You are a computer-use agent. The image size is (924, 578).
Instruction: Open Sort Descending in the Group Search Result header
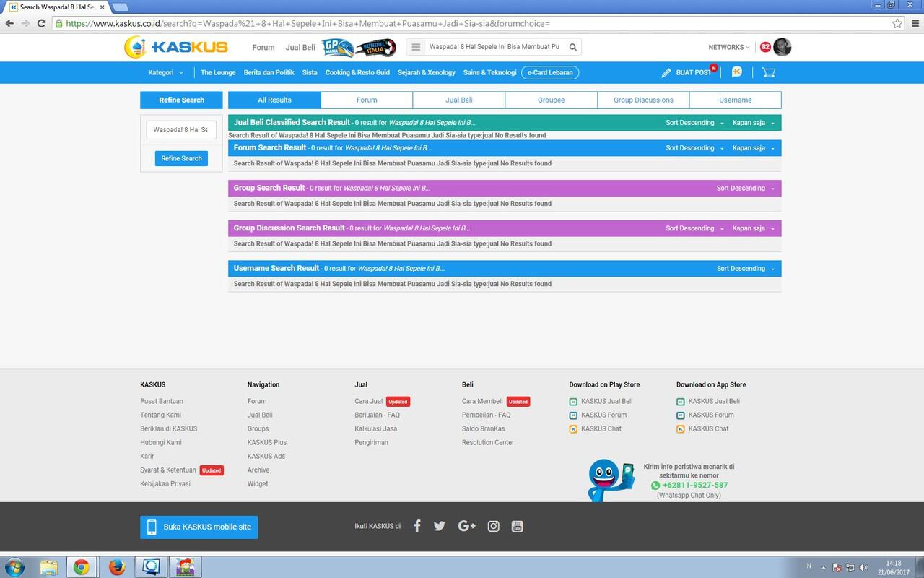[x=746, y=188]
